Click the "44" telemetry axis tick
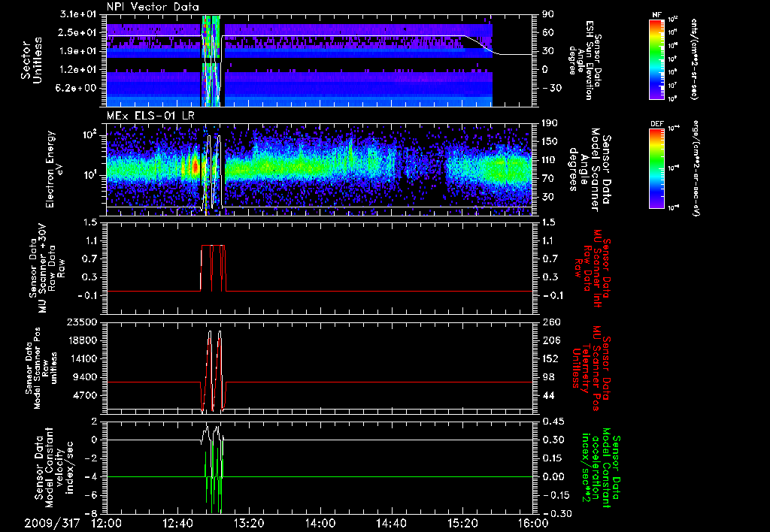The width and height of the screenshot is (770, 532). click(548, 395)
